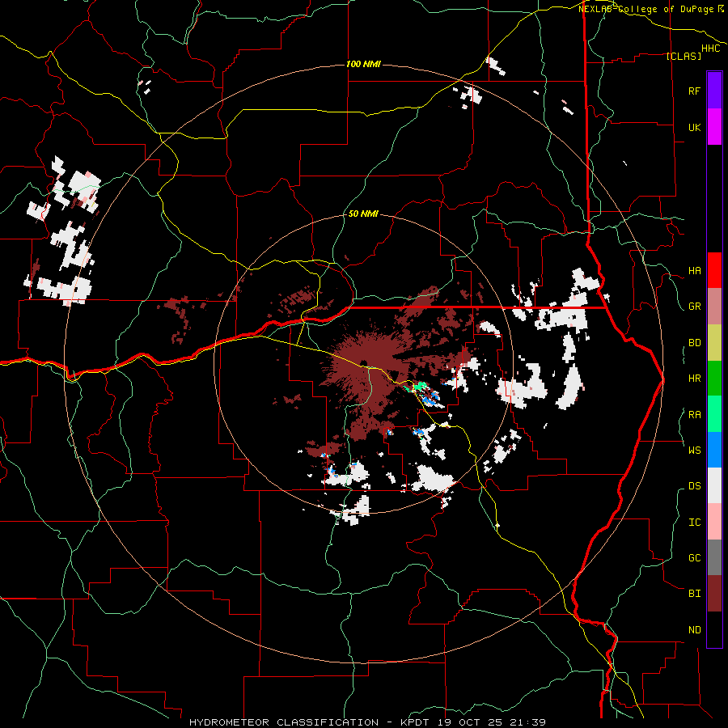Image resolution: width=728 pixels, height=728 pixels.
Task: Click the RA legend label
Action: pyautogui.click(x=694, y=415)
